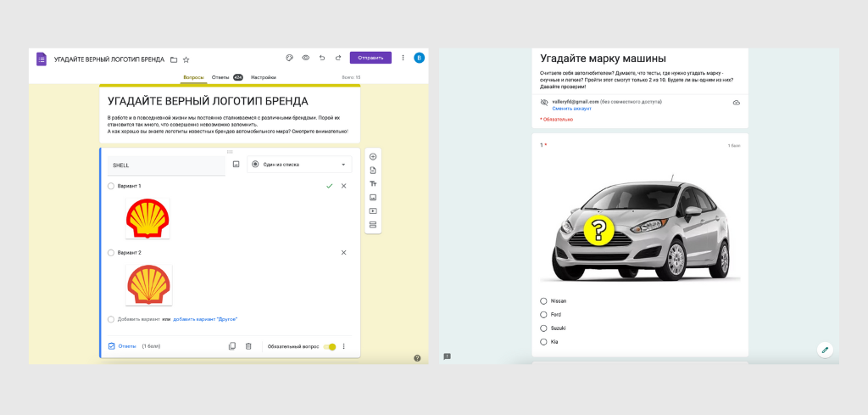868x415 pixels.
Task: Click the Google Forms logo icon
Action: pos(42,59)
